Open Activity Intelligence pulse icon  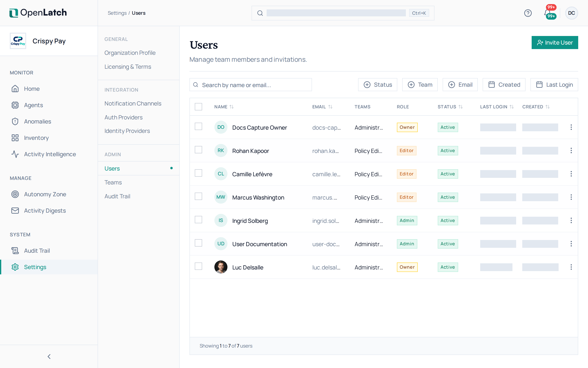(x=15, y=154)
